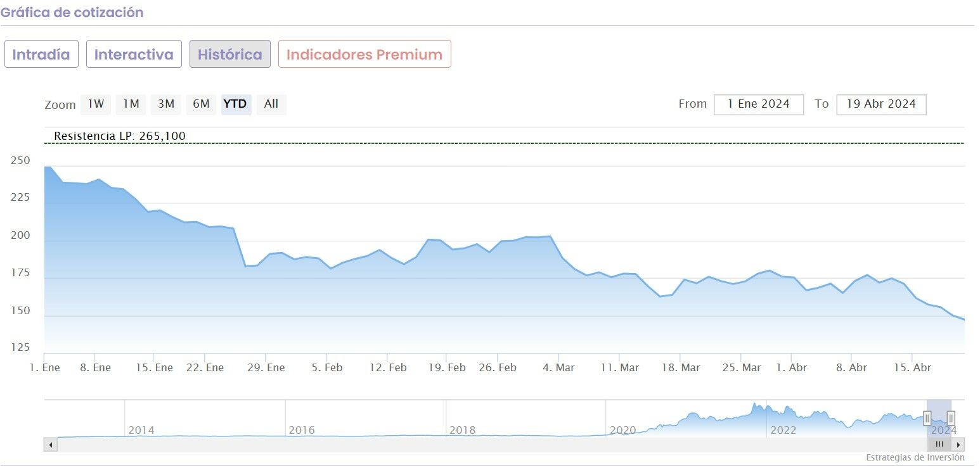
Task: Click the navigator scrollbar left arrow
Action: [51, 445]
